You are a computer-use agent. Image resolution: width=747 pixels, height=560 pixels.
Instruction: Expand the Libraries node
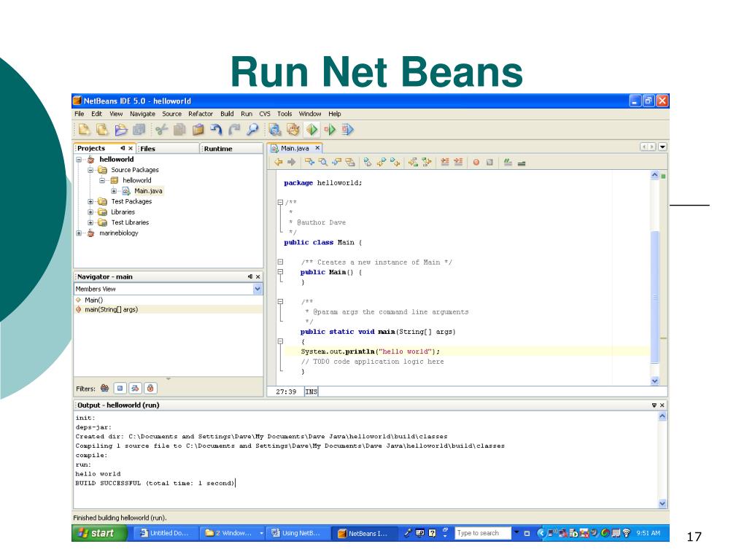click(x=90, y=212)
